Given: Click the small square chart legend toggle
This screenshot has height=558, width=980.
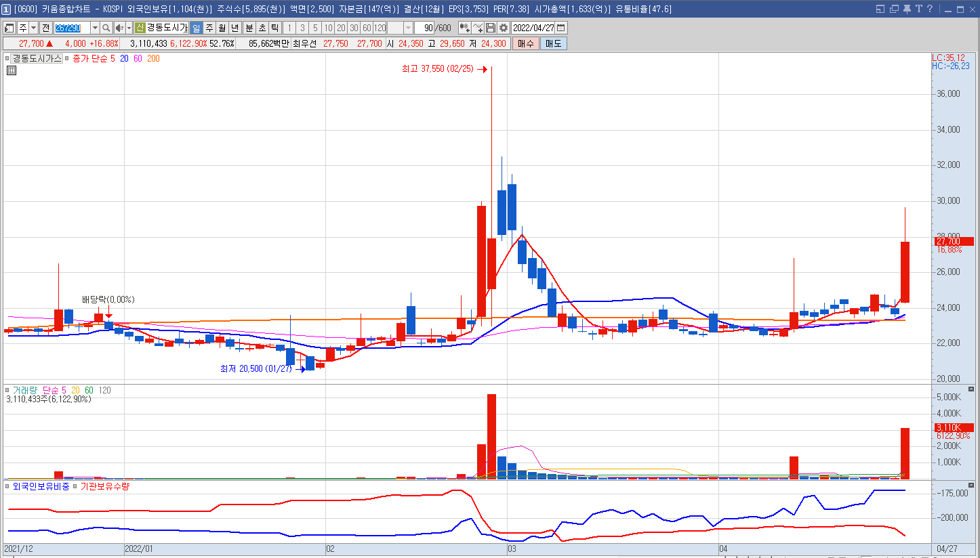Looking at the screenshot, I should pyautogui.click(x=7, y=59).
